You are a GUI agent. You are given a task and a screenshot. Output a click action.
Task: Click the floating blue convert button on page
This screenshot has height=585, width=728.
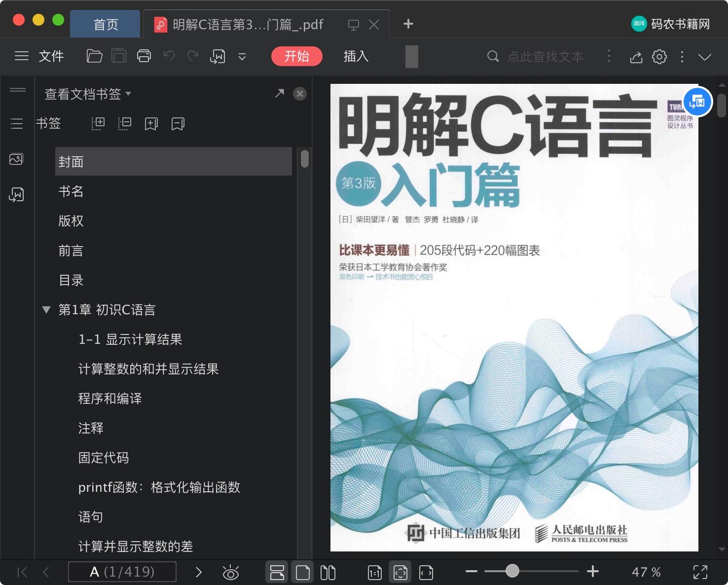pos(697,102)
